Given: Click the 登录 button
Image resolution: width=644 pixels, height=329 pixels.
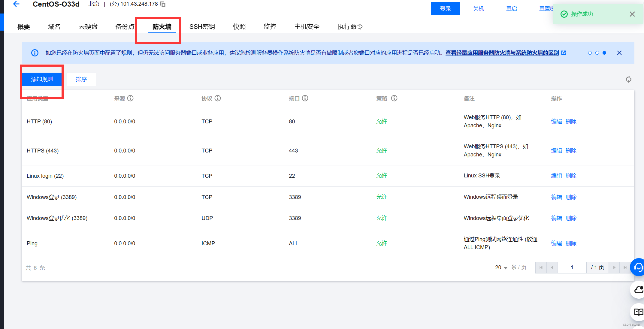Looking at the screenshot, I should pos(445,9).
